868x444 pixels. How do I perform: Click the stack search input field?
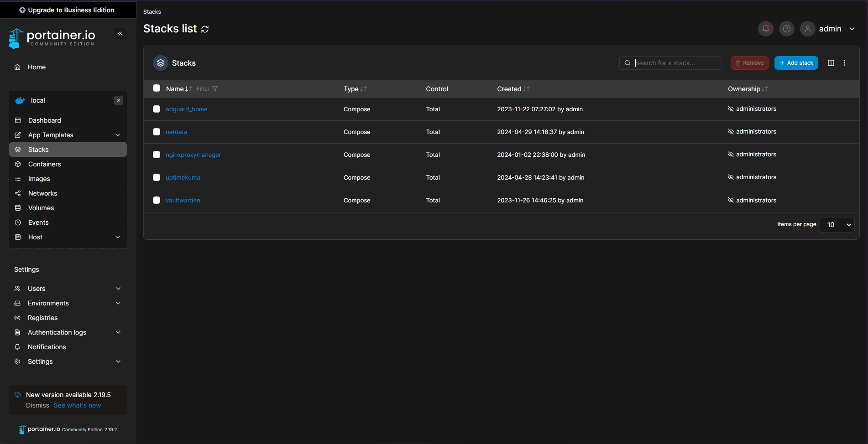click(670, 62)
